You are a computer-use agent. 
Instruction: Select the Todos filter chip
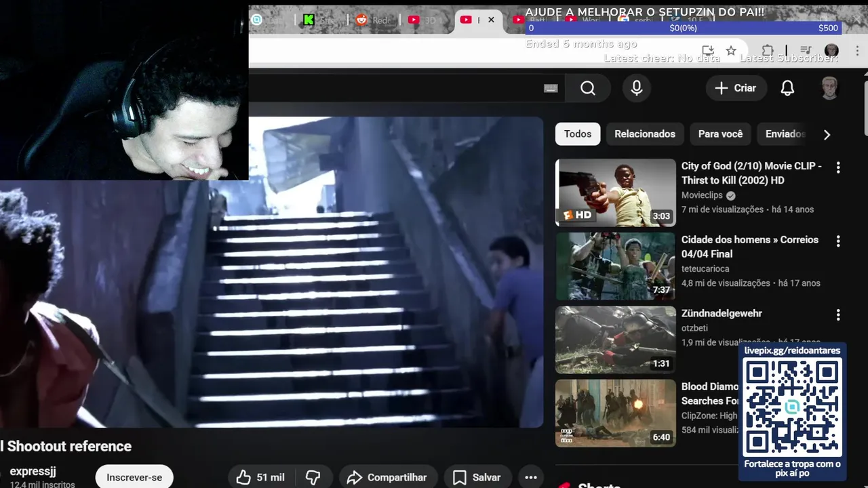(578, 134)
